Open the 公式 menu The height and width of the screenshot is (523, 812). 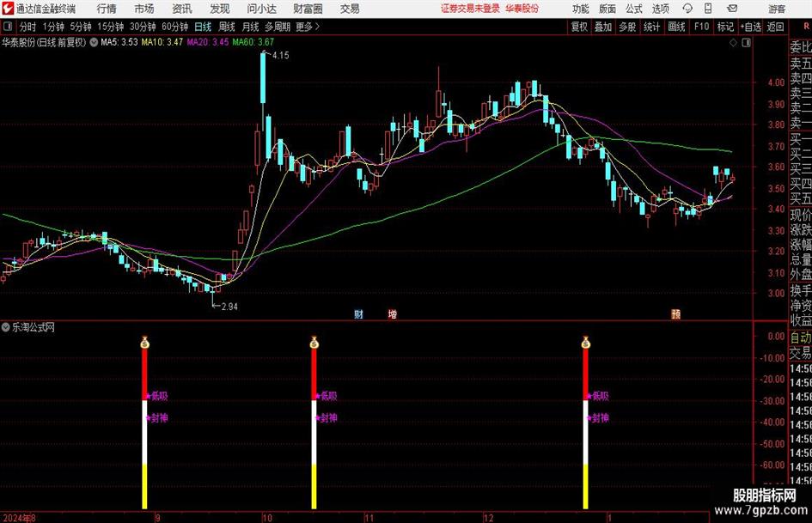[634, 9]
